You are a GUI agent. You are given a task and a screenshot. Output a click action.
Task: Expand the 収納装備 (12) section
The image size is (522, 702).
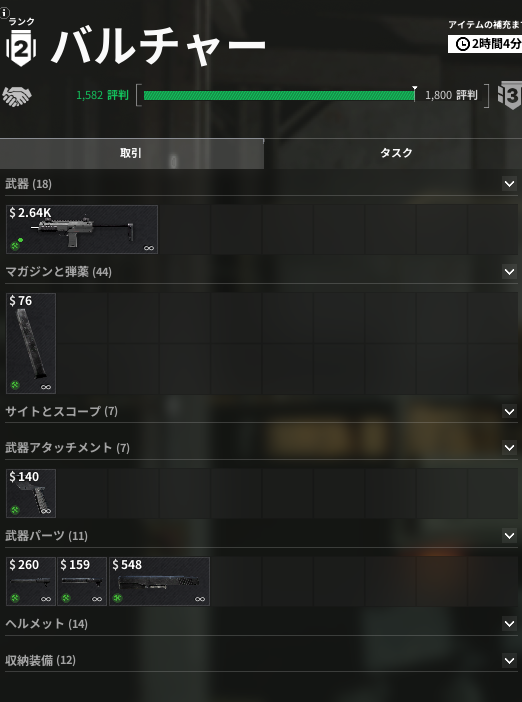click(x=509, y=660)
